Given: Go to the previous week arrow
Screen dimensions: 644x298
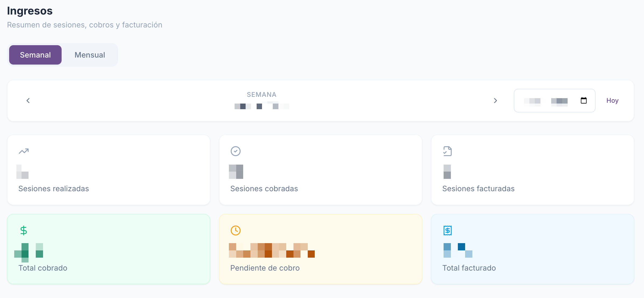Looking at the screenshot, I should click(28, 101).
